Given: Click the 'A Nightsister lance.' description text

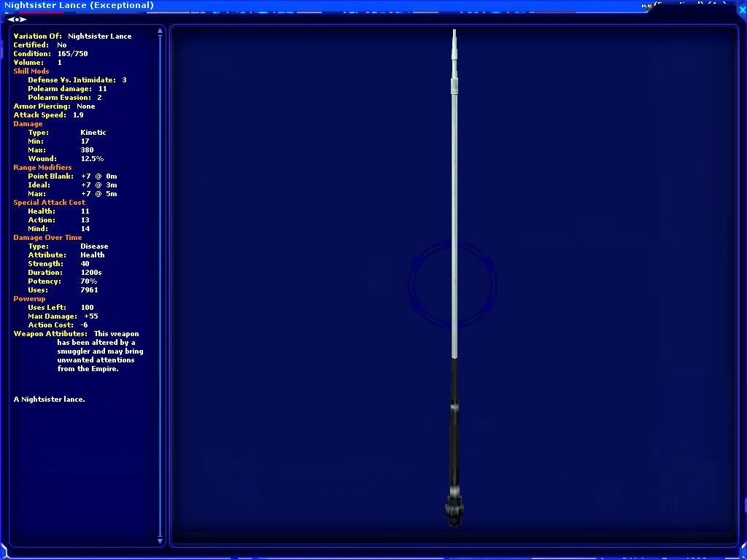Looking at the screenshot, I should [49, 400].
